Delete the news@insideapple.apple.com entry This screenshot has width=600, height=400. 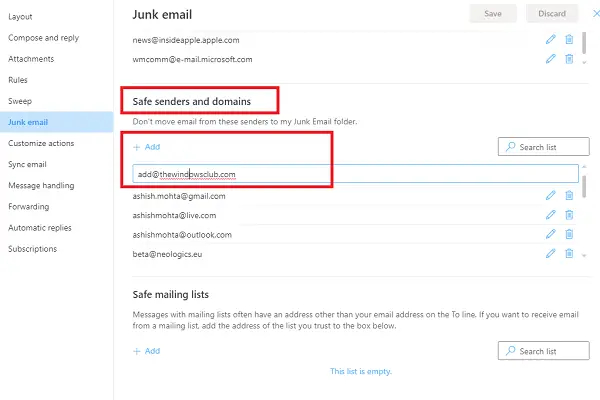[x=569, y=39]
